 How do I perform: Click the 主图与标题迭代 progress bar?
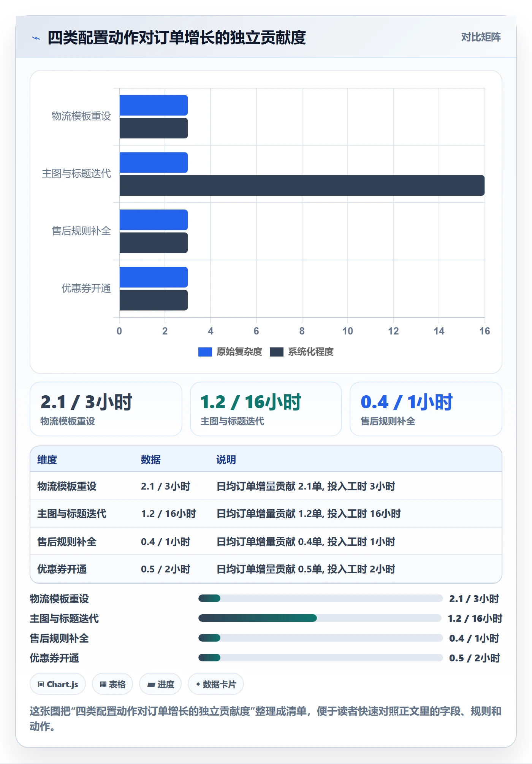click(x=320, y=618)
